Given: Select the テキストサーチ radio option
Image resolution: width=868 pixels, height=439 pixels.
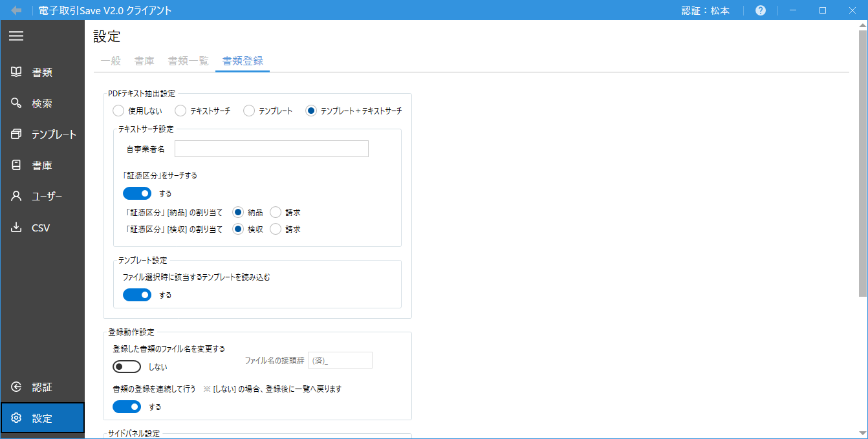Looking at the screenshot, I should point(180,110).
